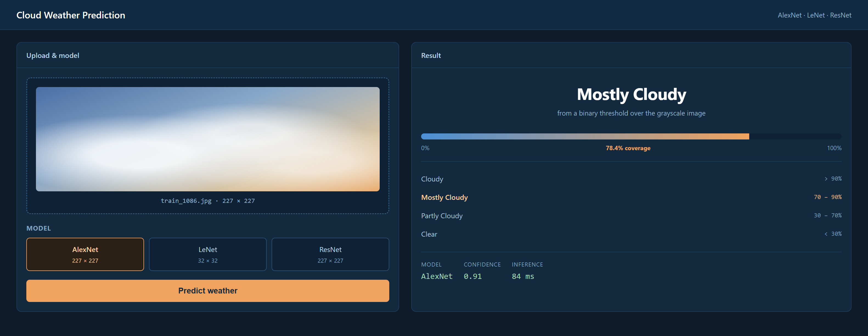The width and height of the screenshot is (868, 336).
Task: Click the binary threshold description subtitle
Action: click(x=631, y=113)
